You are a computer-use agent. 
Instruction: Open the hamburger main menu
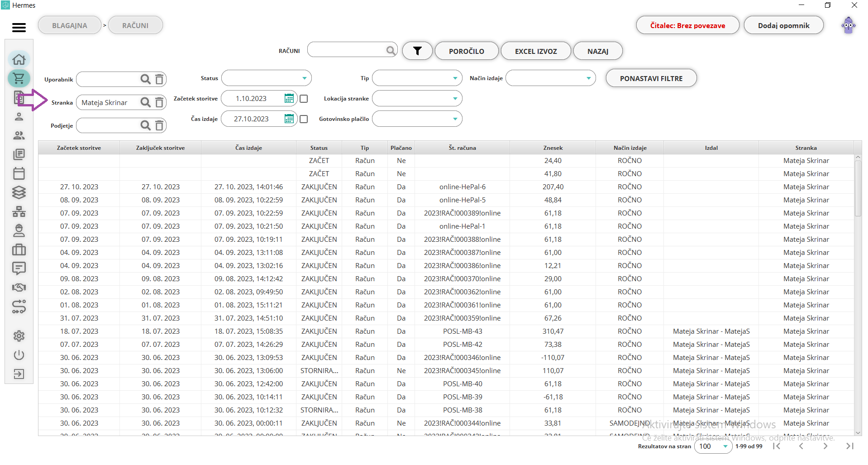point(19,28)
